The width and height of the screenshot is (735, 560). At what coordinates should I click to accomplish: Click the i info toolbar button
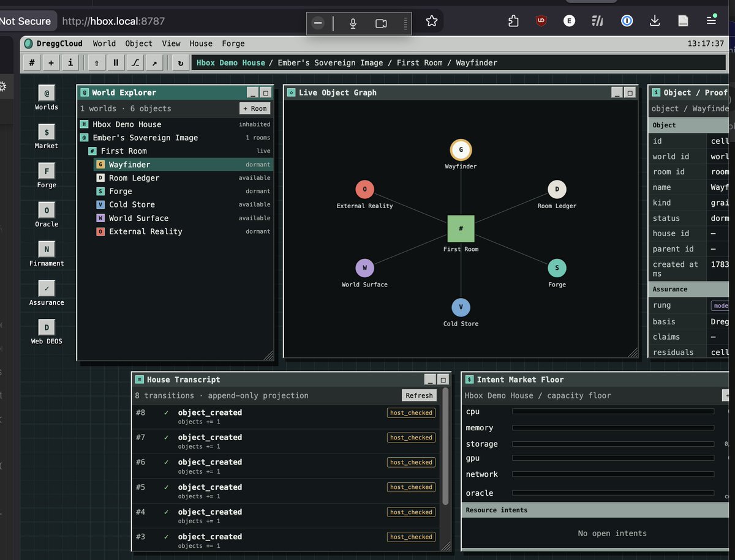pos(70,62)
